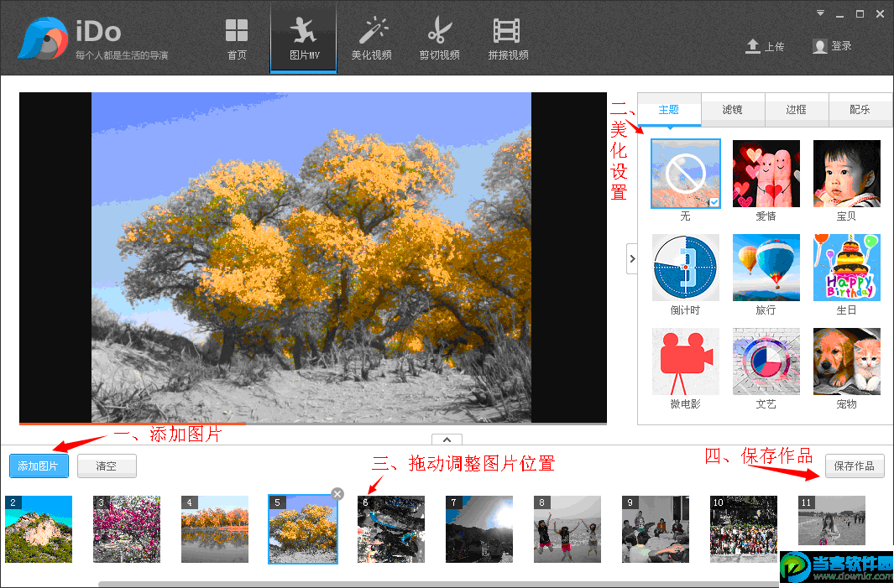Click the 登录 login text
This screenshot has height=588, width=894.
click(842, 46)
